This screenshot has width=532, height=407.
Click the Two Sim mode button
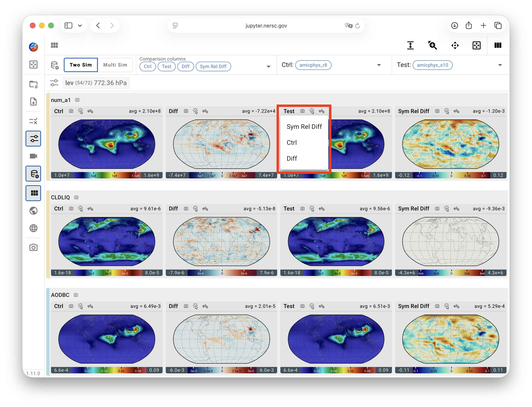tap(81, 65)
